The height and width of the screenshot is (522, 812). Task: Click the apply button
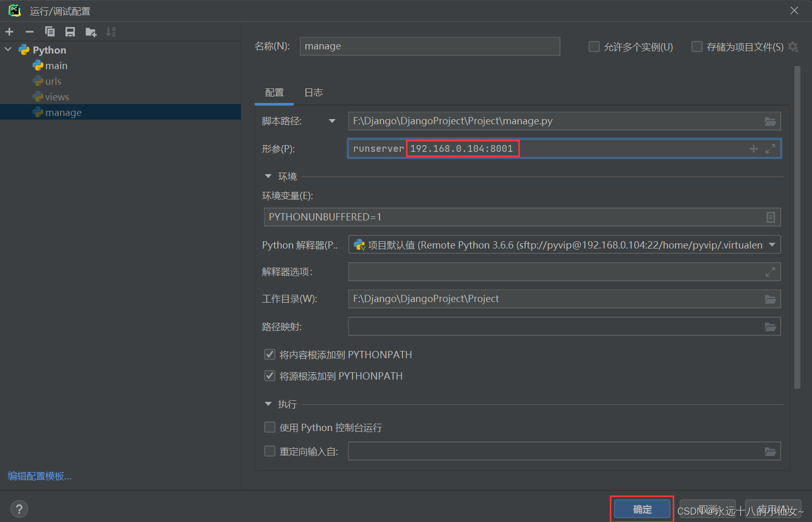[774, 510]
